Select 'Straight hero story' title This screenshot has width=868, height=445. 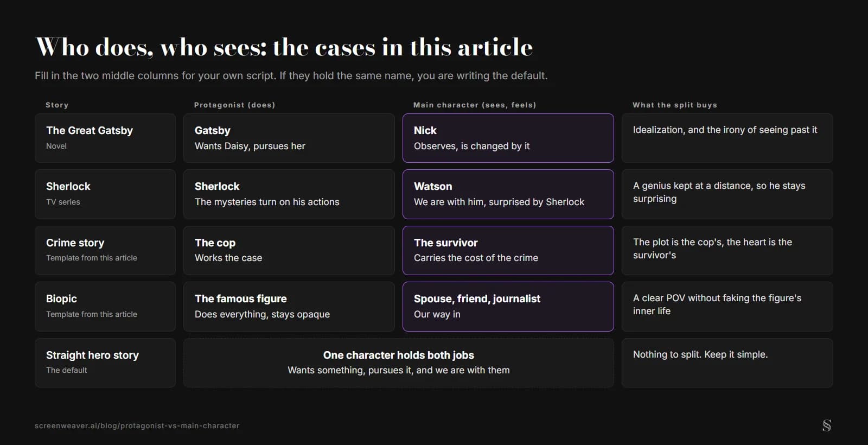click(x=93, y=355)
